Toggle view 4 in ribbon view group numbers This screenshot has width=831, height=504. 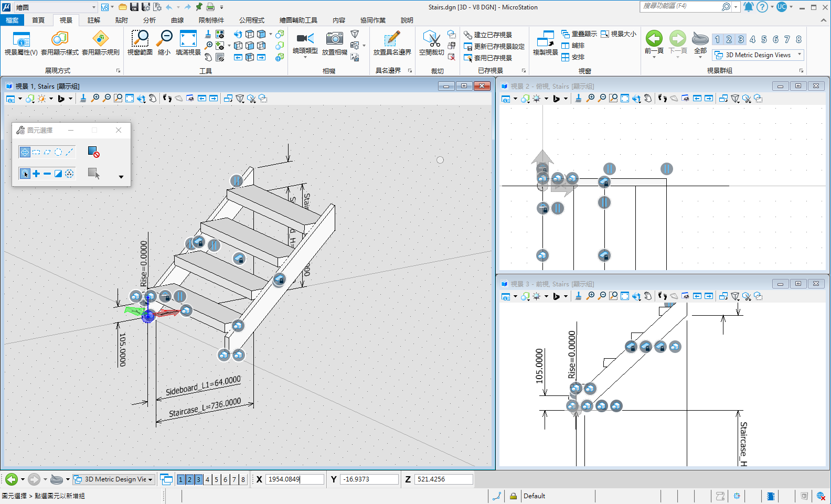click(x=752, y=39)
